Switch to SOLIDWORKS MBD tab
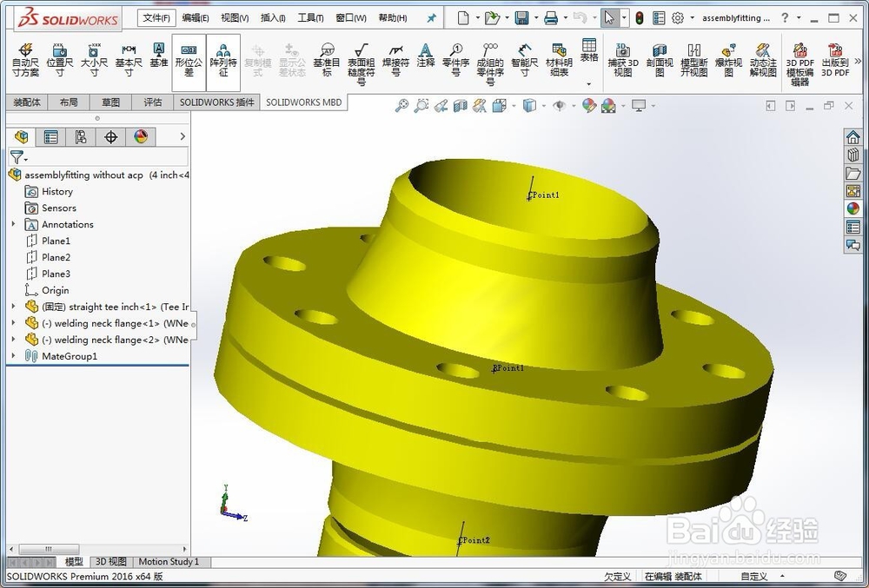The height and width of the screenshot is (588, 869). click(303, 102)
